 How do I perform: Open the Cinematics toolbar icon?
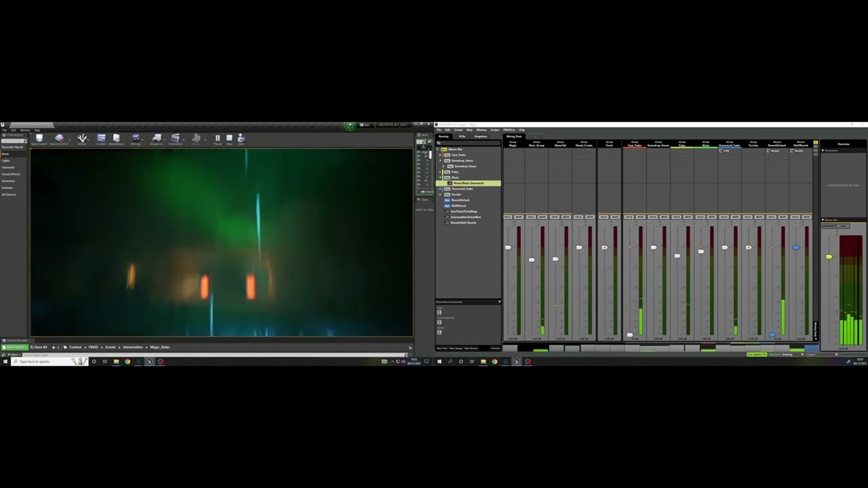tap(175, 138)
